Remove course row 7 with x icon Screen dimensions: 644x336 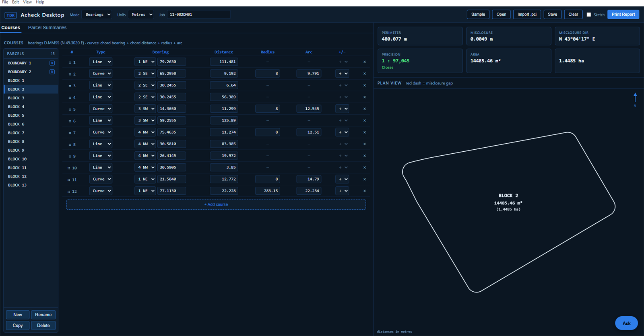pos(365,132)
